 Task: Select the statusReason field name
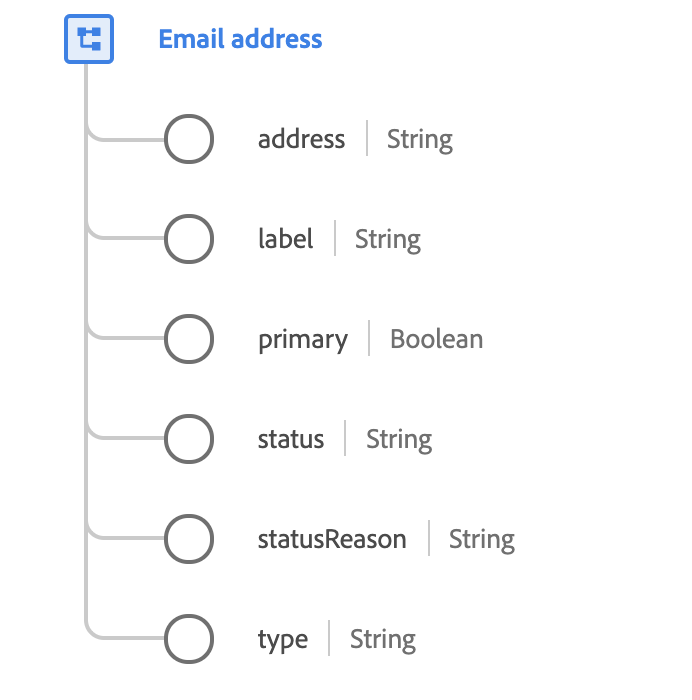point(332,539)
